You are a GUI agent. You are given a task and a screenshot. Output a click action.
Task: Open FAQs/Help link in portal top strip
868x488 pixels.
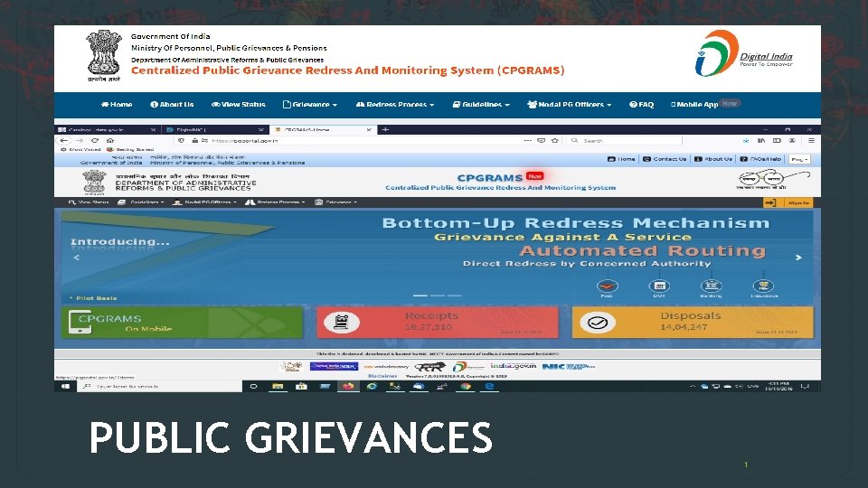click(760, 159)
